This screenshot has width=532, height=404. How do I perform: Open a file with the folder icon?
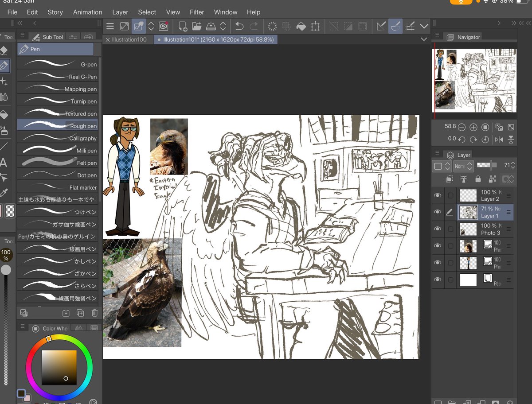pyautogui.click(x=196, y=27)
